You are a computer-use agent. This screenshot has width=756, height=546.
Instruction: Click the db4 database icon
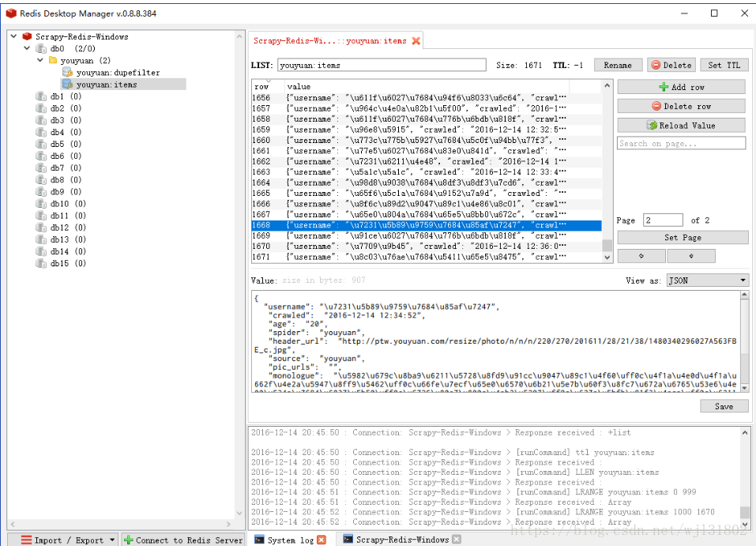(41, 132)
